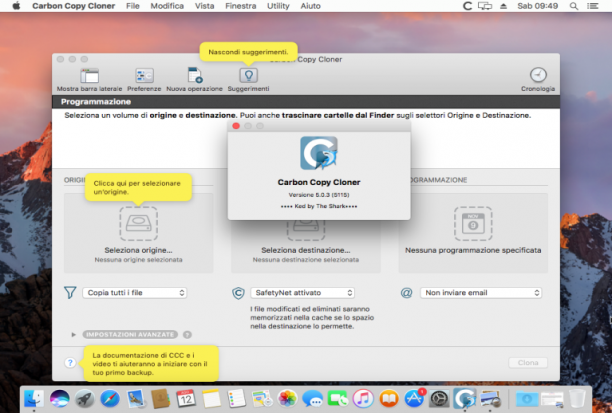Viewport: 612px width, 413px height.
Task: Expand the Impostazioni Avanzate disclosure triangle
Action: pyautogui.click(x=73, y=335)
